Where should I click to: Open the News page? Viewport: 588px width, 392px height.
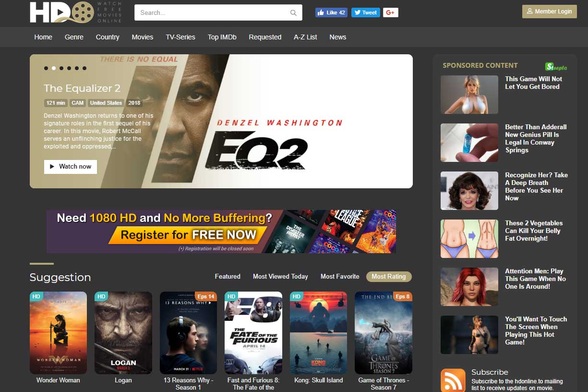point(338,37)
